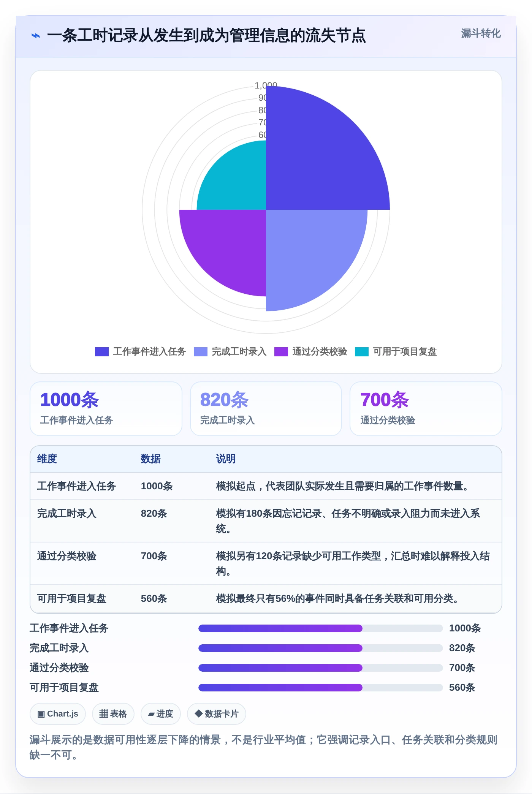
Task: Click the 通过分类校验 progress bar
Action: coord(321,668)
